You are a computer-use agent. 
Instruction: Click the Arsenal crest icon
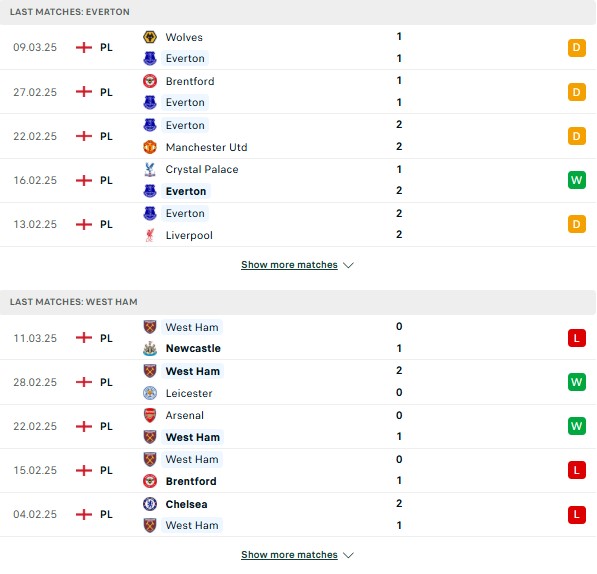[150, 415]
